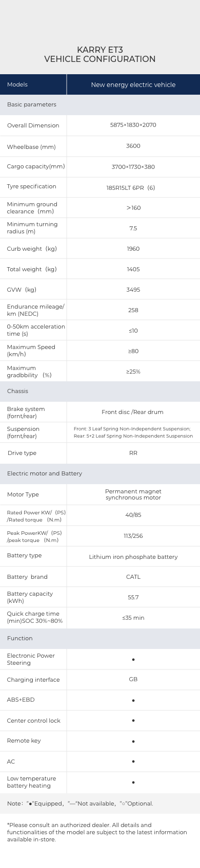200x868 pixels.
Task: Select the New energy electric vehicle header
Action: pyautogui.click(x=133, y=84)
